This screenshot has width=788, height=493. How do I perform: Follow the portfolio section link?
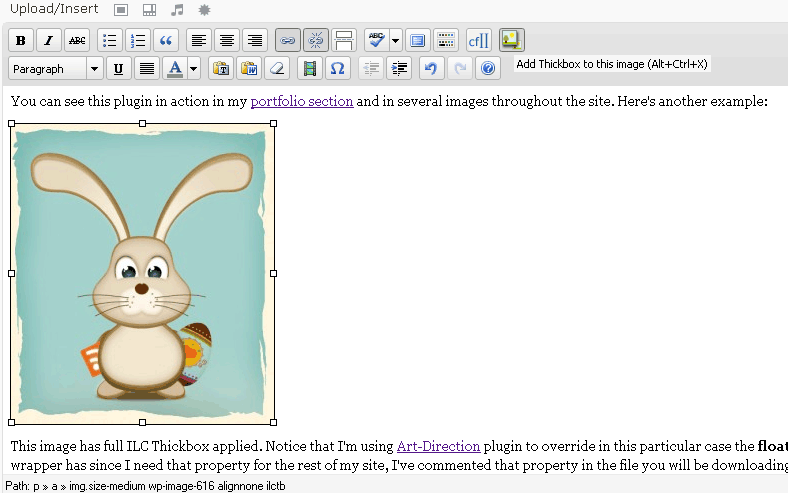(302, 101)
